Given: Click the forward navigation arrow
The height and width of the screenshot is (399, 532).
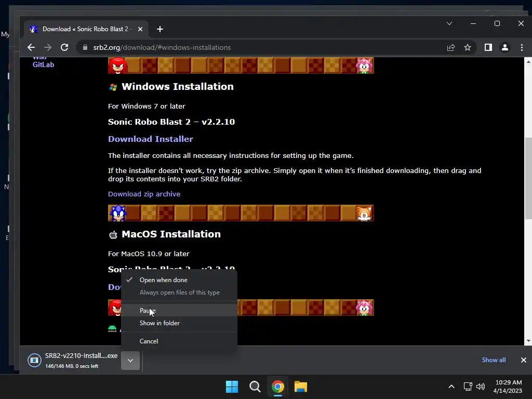Looking at the screenshot, I should click(48, 47).
